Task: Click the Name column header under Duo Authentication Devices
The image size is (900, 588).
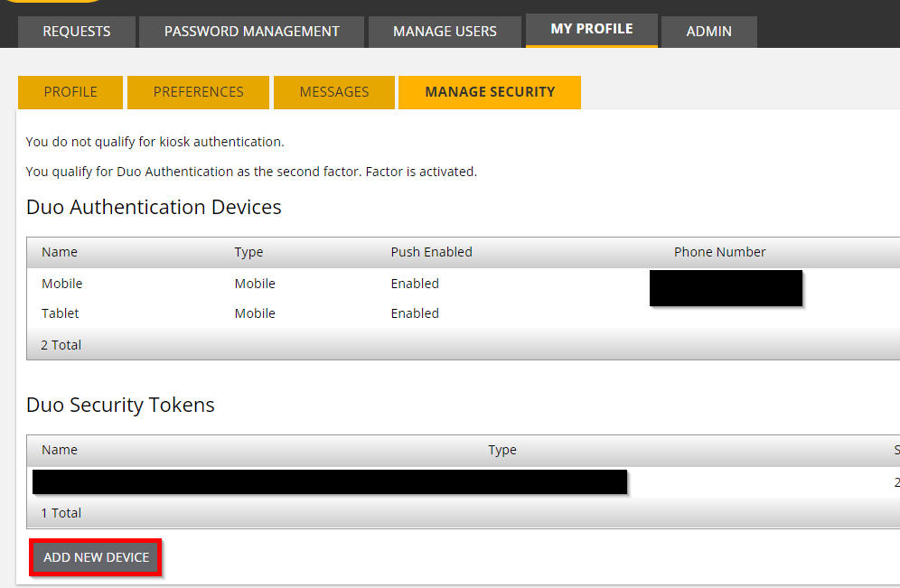Action: 59,252
